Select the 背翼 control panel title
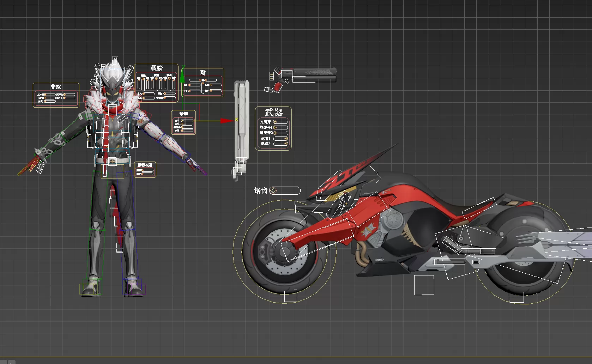Viewport: 592px width, 364px height. (x=56, y=87)
